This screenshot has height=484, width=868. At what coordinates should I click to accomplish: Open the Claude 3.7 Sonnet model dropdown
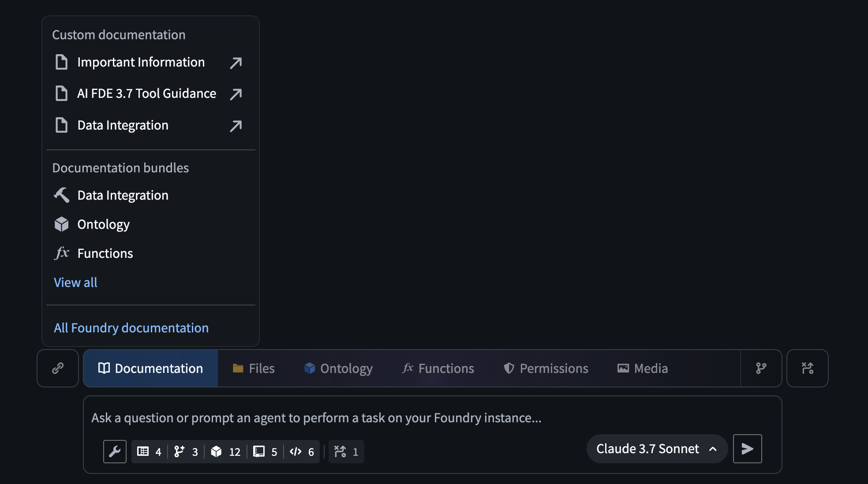point(656,448)
